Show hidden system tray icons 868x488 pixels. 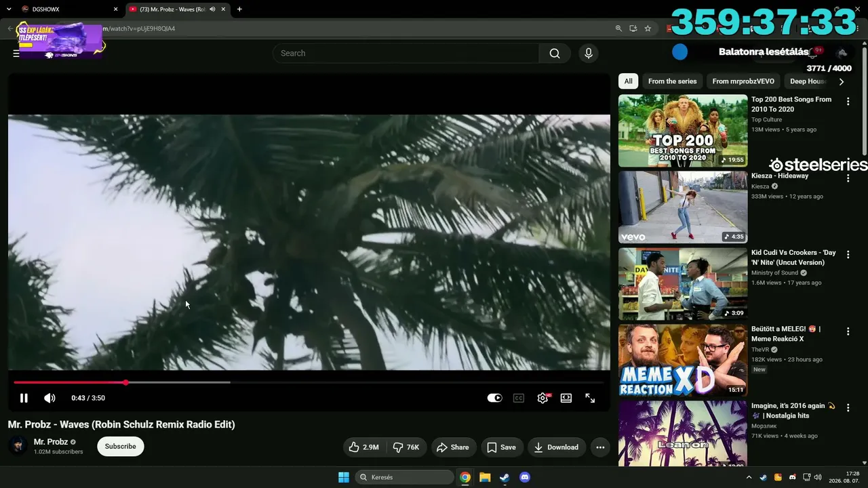(x=749, y=477)
